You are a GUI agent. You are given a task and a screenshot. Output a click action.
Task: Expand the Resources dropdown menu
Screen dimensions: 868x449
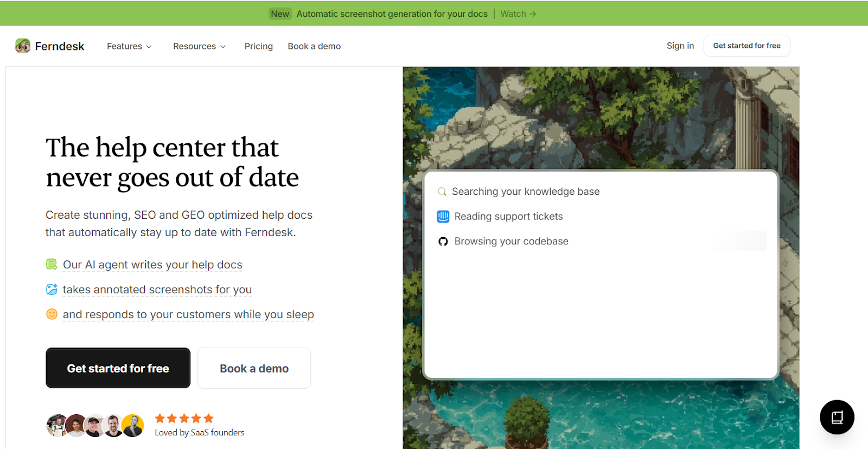pyautogui.click(x=199, y=46)
